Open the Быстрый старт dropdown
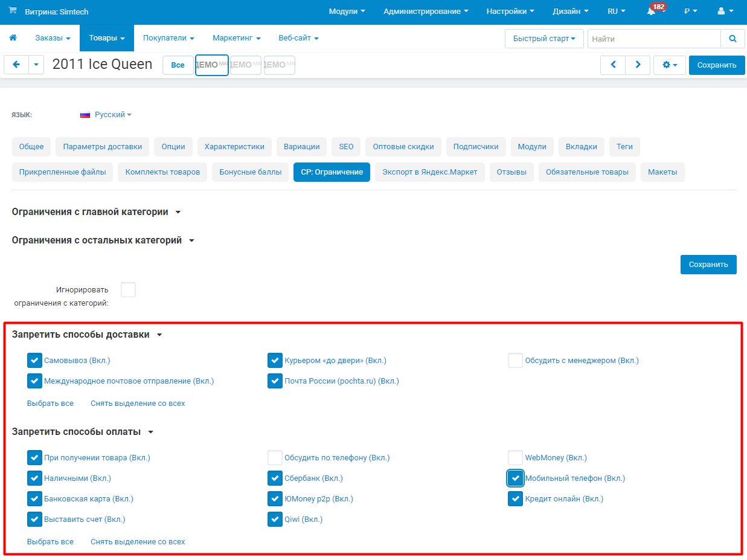The width and height of the screenshot is (747, 560). click(544, 39)
